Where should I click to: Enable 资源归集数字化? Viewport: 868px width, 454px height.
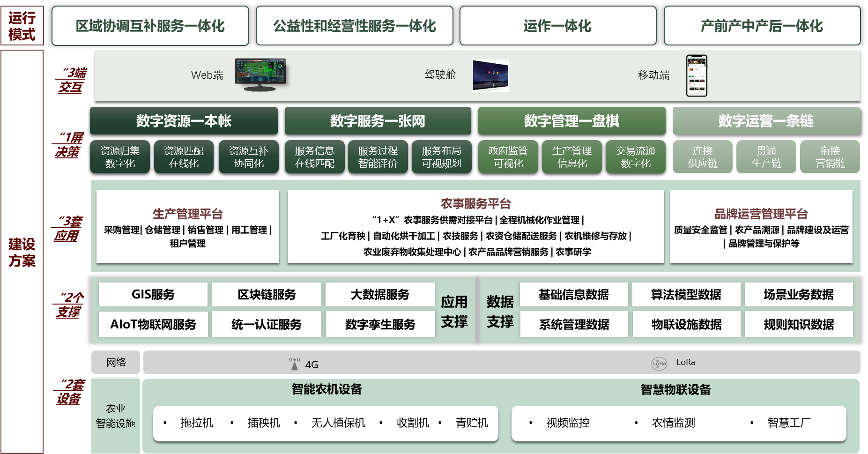coord(119,156)
